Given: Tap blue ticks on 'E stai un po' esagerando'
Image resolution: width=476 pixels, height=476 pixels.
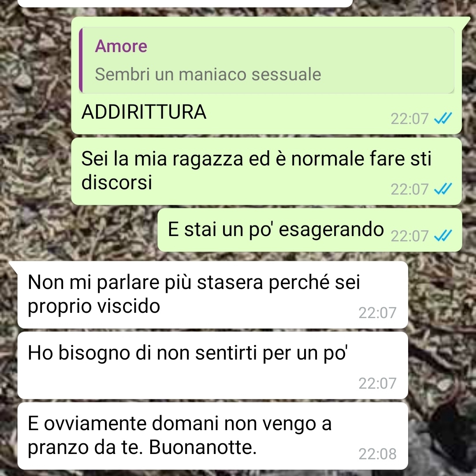Looking at the screenshot, I should [443, 236].
